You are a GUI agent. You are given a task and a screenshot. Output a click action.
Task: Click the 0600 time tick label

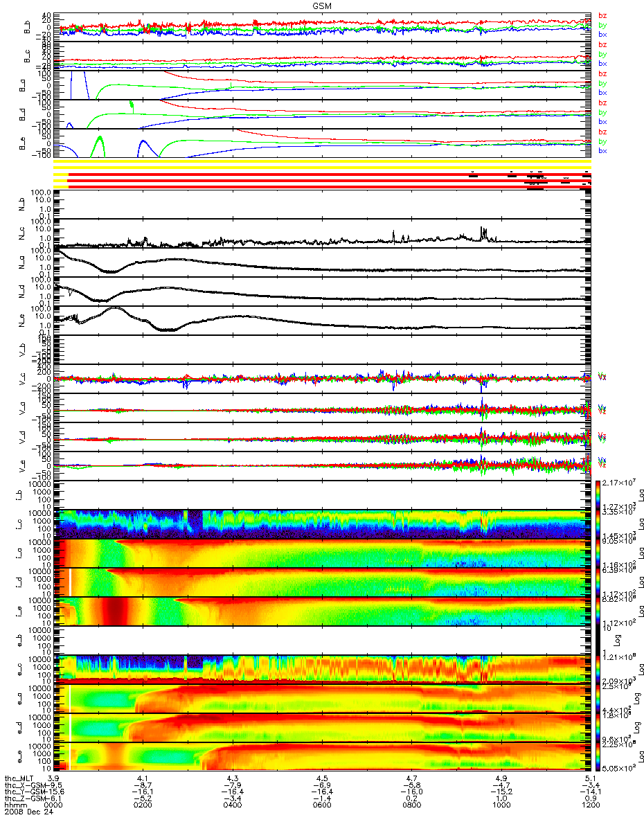[322, 806]
